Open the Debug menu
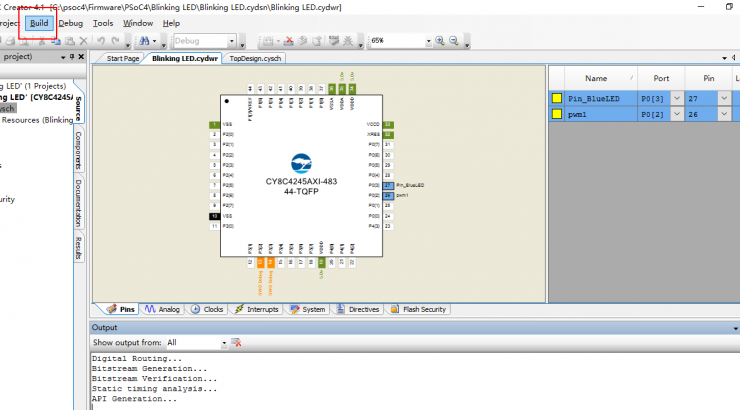 pos(71,22)
